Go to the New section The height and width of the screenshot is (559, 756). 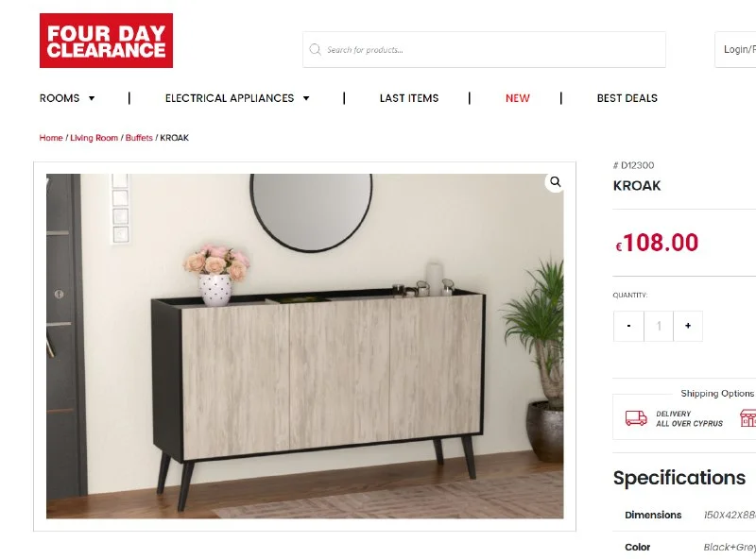click(x=517, y=98)
